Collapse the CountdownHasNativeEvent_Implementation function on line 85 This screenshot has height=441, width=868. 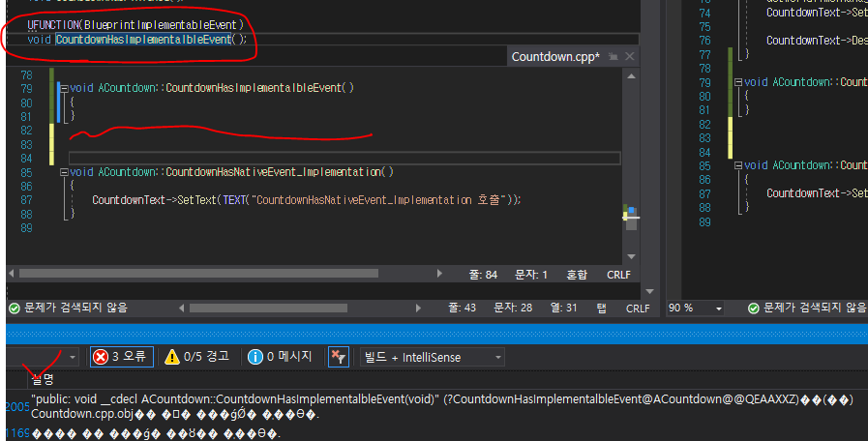click(x=64, y=172)
